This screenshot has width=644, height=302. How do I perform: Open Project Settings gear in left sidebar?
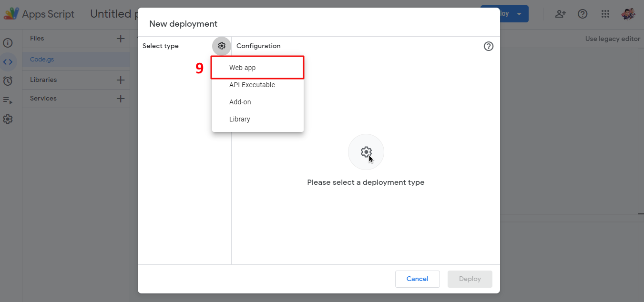click(8, 119)
